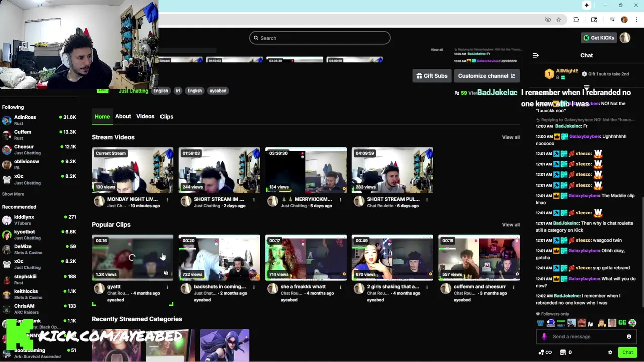Open the 01:59:03 stream video thumbnail
The height and width of the screenshot is (362, 644).
click(x=219, y=170)
